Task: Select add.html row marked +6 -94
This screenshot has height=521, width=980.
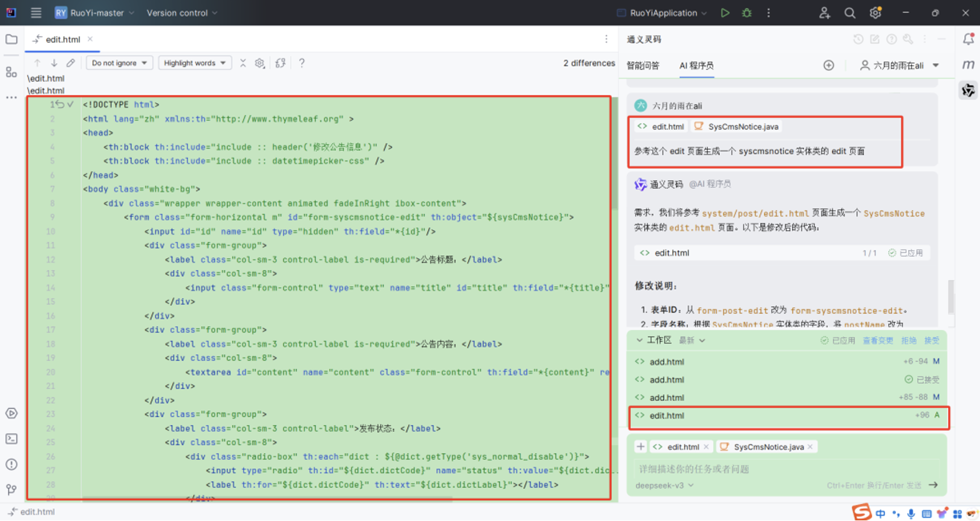Action: point(789,361)
